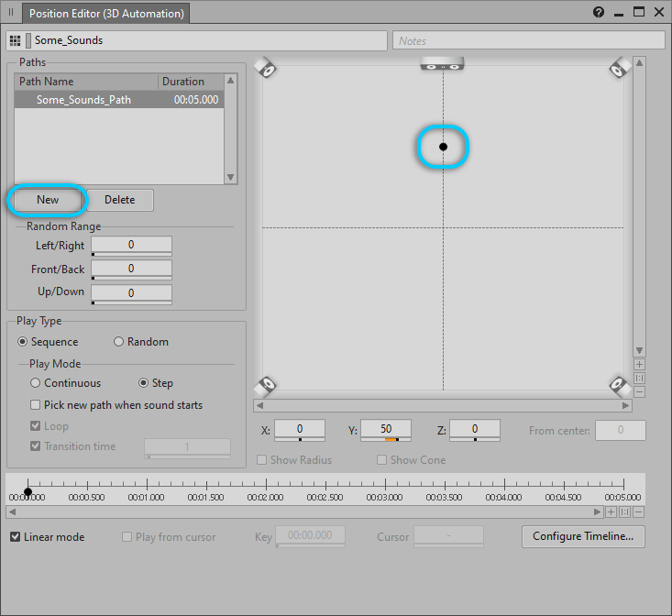Image resolution: width=672 pixels, height=616 pixels.
Task: Click the bottom-right corner speaker icon
Action: pyautogui.click(x=620, y=384)
